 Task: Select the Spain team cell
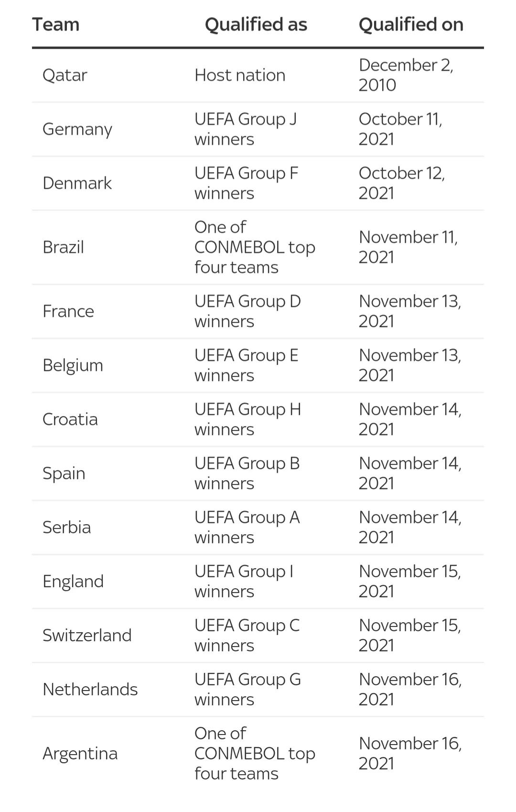tap(64, 473)
